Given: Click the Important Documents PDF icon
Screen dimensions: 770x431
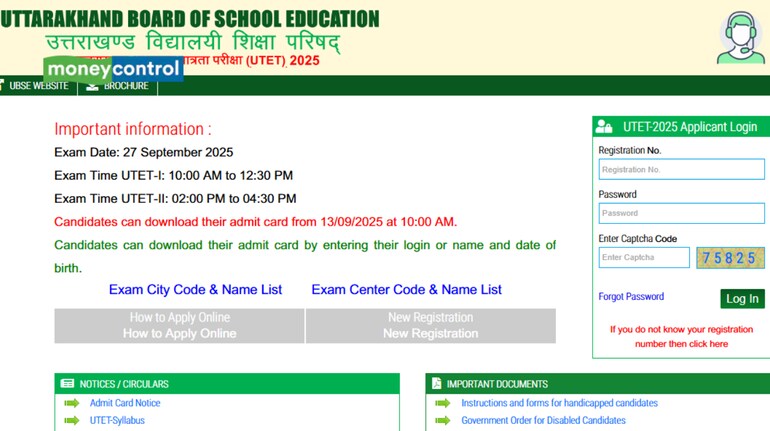Looking at the screenshot, I should (437, 383).
